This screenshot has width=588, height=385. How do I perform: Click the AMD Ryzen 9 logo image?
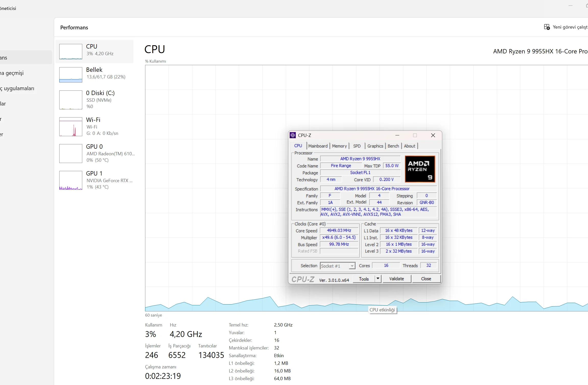tap(420, 169)
